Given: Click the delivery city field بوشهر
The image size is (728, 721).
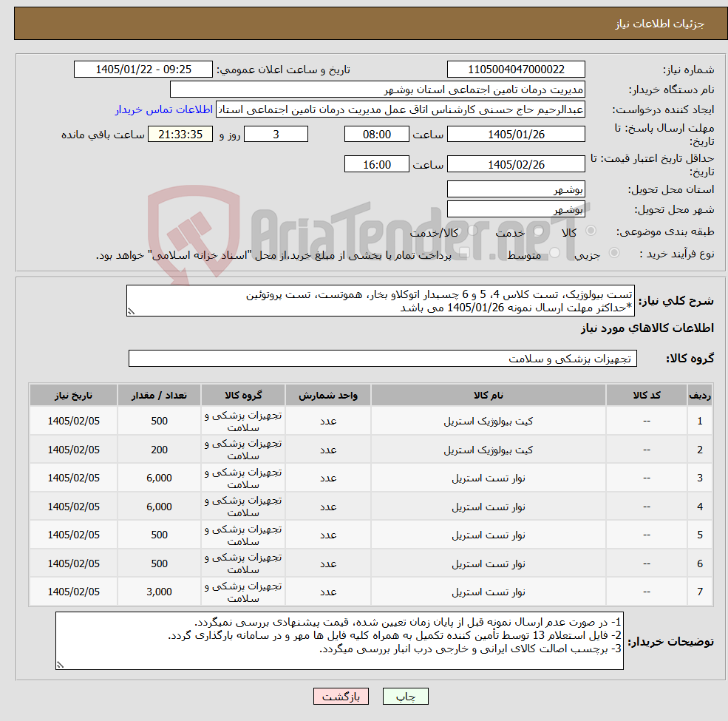Looking at the screenshot, I should click(516, 209).
